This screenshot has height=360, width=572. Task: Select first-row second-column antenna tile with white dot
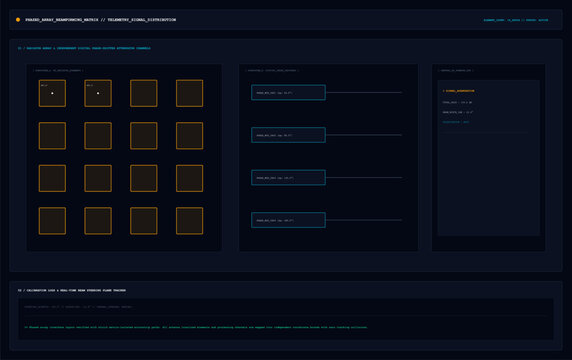(98, 93)
